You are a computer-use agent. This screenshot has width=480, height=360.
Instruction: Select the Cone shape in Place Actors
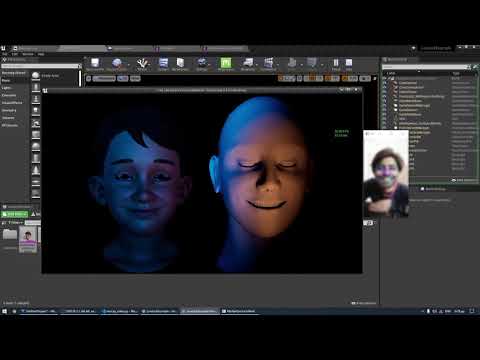coord(36,170)
